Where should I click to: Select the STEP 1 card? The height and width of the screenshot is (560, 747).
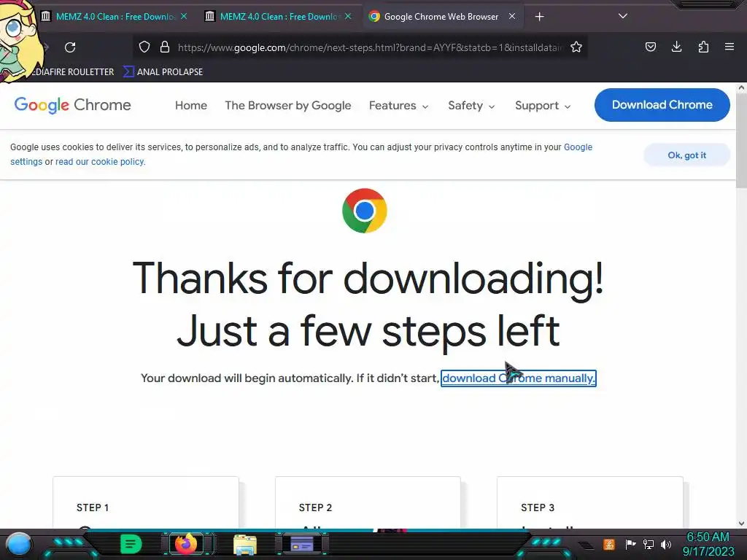146,502
